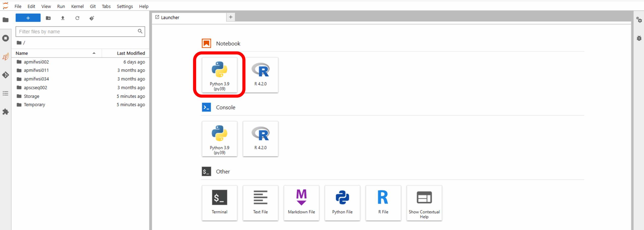Click the blue new launcher button
The width and height of the screenshot is (644, 230).
[x=28, y=18]
